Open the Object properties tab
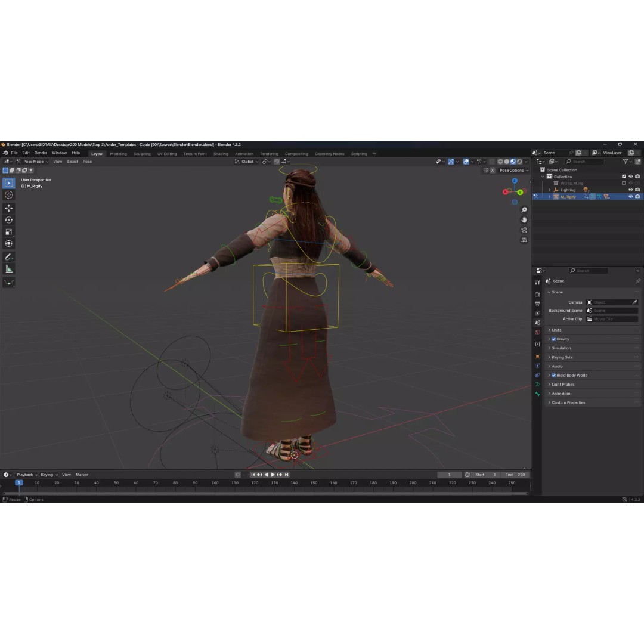Image resolution: width=644 pixels, height=644 pixels. (537, 357)
